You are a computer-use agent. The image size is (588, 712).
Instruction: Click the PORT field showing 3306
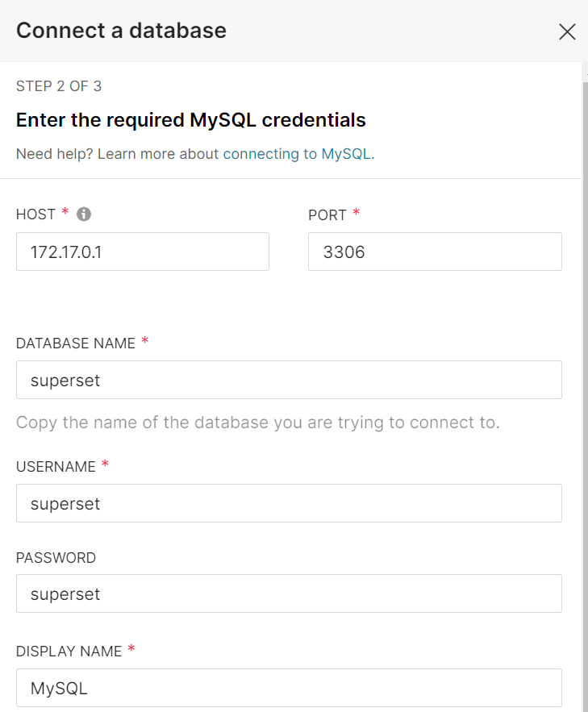[435, 252]
